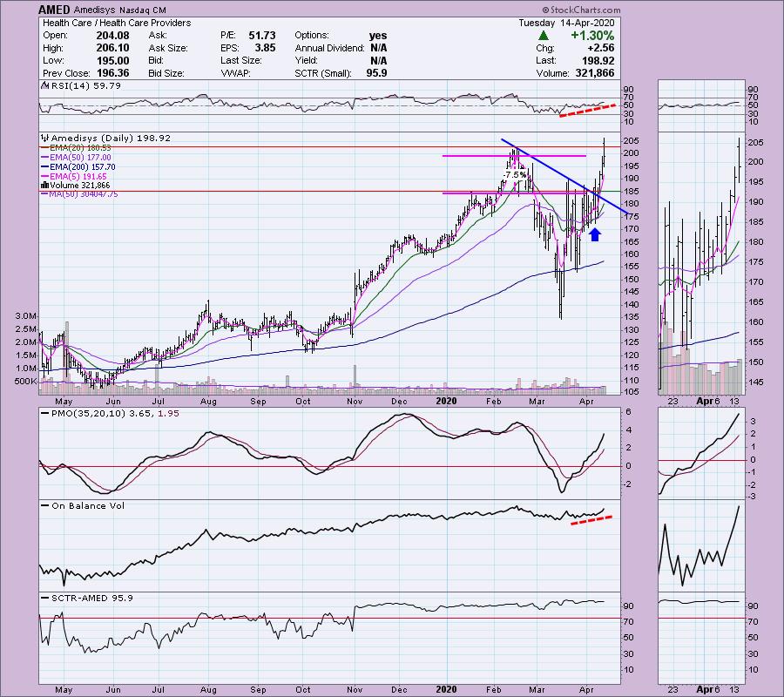Click the Aug label on price chart axis
The height and width of the screenshot is (697, 784).
pos(208,401)
